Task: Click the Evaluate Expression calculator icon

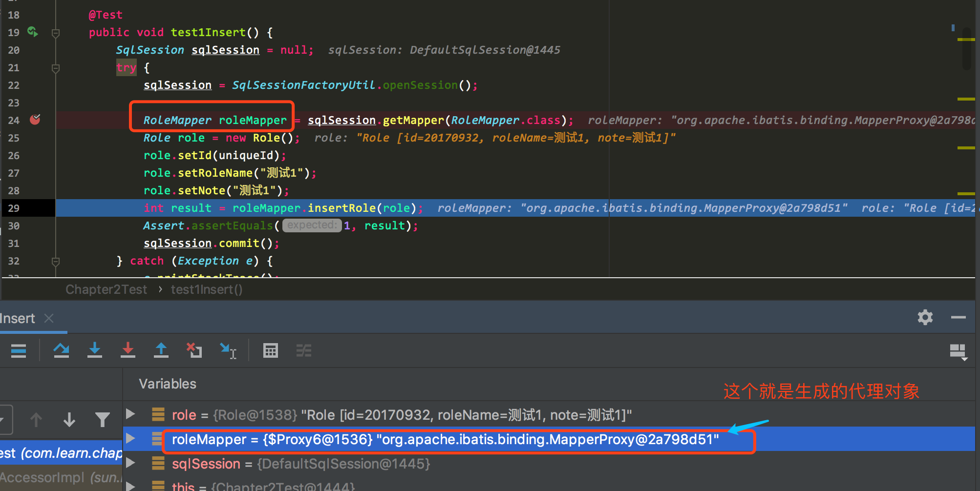Action: (x=271, y=350)
